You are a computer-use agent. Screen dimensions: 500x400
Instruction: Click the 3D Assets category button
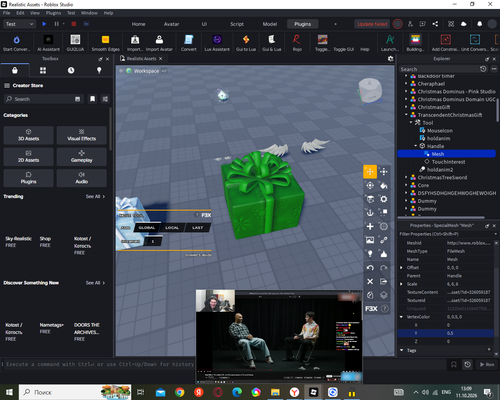pos(28,135)
